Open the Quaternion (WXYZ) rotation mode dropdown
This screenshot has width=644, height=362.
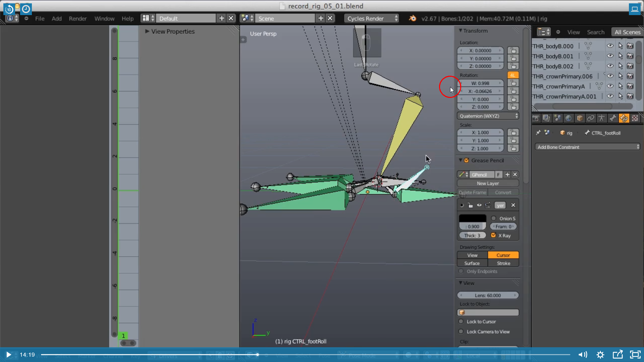click(x=488, y=116)
